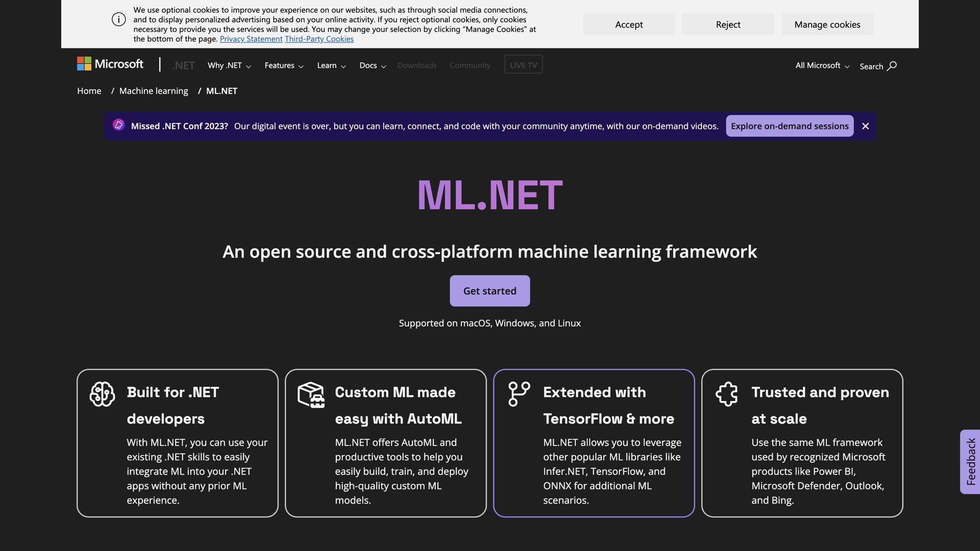The height and width of the screenshot is (551, 980).
Task: Click the cookie notice info icon
Action: 118,19
